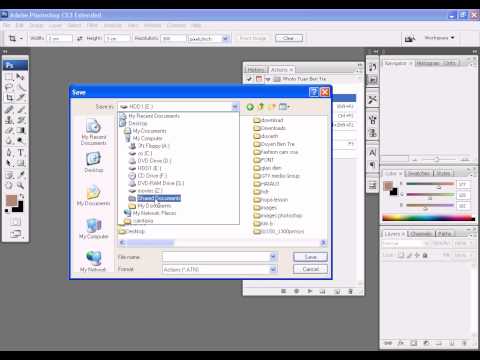The height and width of the screenshot is (360, 480).
Task: Select the Zoom magnifier tool
Action: coord(20,185)
